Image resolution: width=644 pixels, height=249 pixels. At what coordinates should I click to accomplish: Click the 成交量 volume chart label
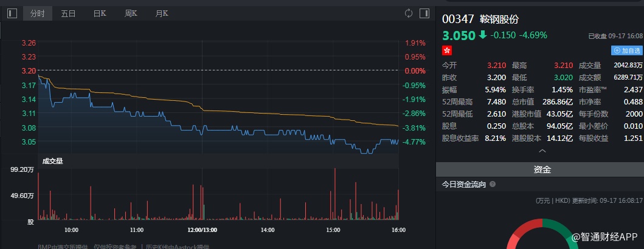52,161
